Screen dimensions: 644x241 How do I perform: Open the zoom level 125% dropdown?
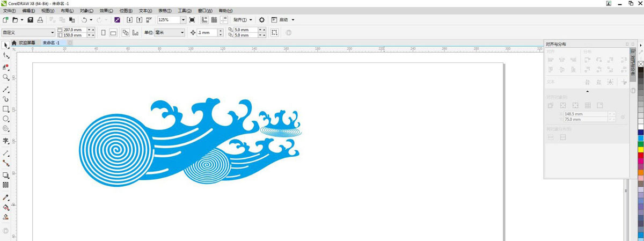[x=183, y=20]
